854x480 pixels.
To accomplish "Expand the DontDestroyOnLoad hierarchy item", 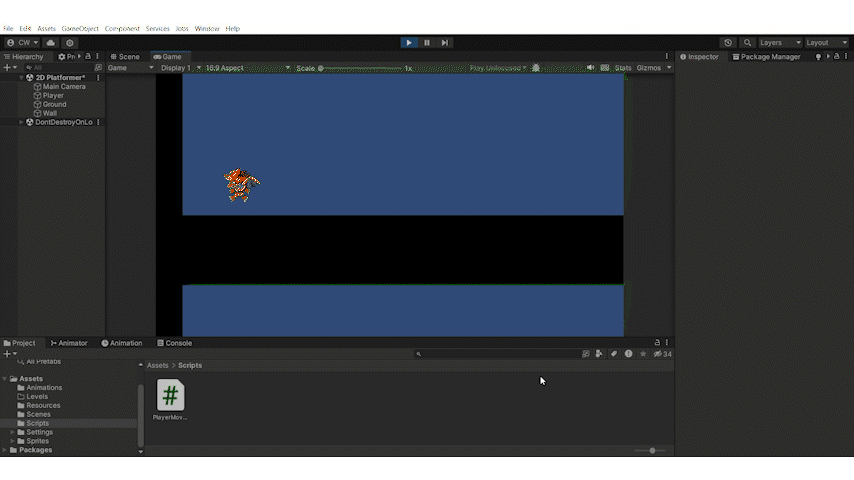I will [21, 122].
